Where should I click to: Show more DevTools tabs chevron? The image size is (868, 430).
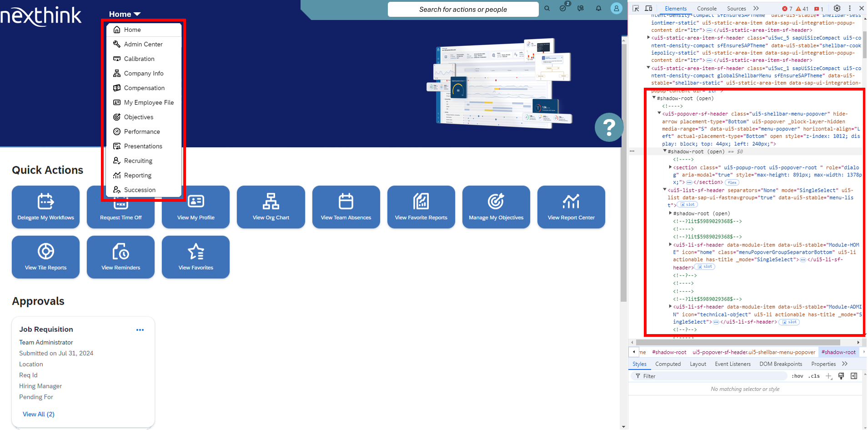click(x=756, y=8)
